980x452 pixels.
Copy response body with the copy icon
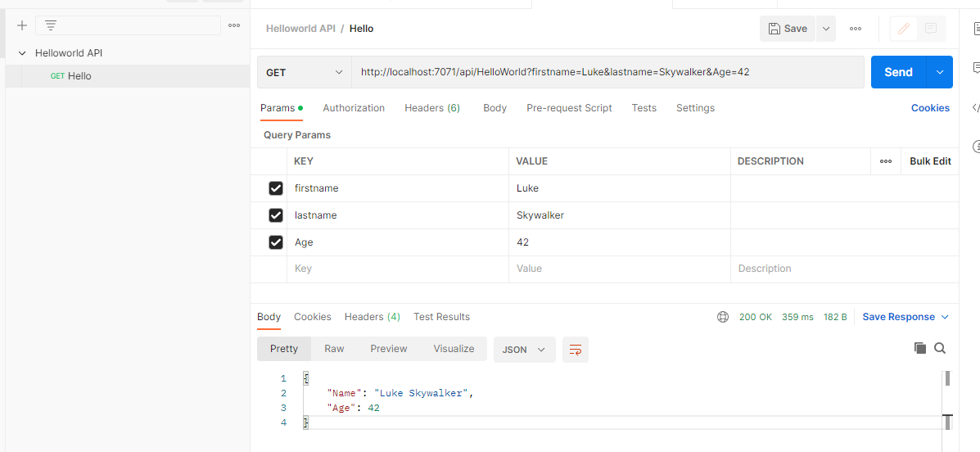(x=920, y=348)
